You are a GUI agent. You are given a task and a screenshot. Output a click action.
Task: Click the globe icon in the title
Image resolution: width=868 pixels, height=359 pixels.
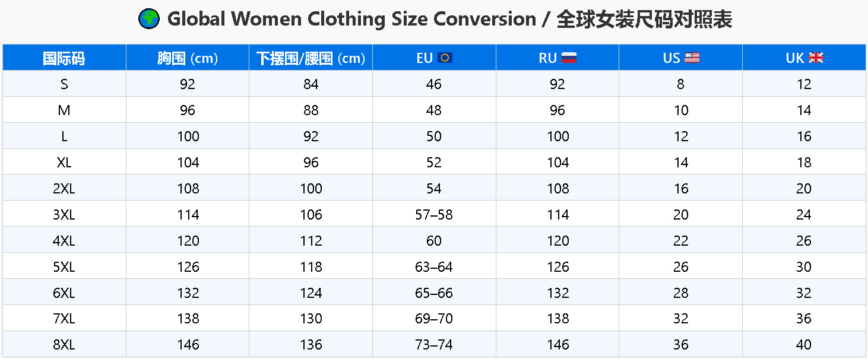[148, 19]
